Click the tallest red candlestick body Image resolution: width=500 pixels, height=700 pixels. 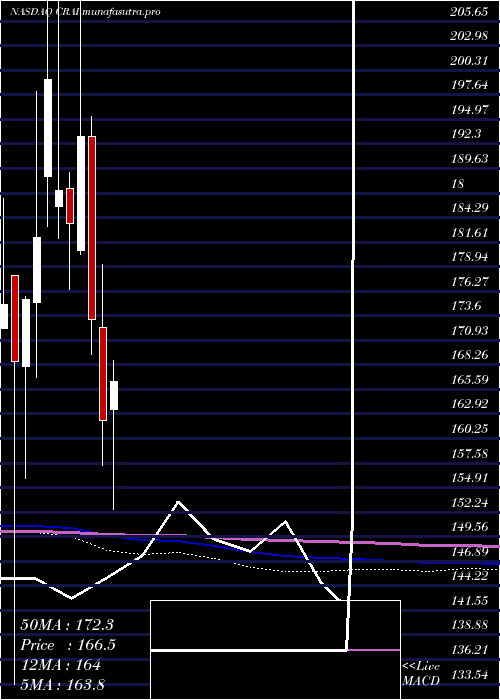[x=92, y=228]
